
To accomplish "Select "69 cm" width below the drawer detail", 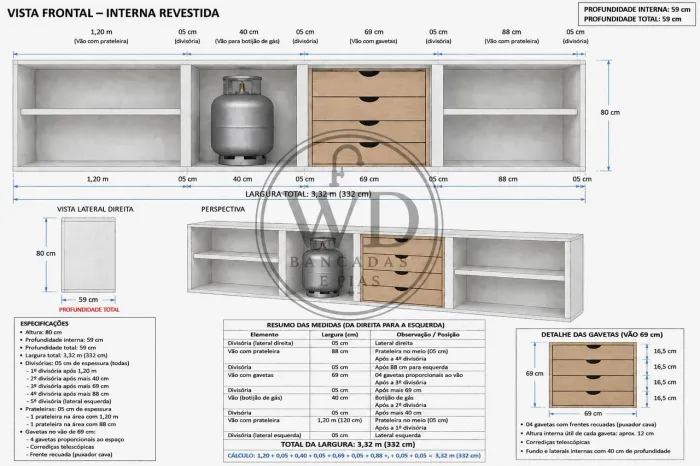I will click(593, 413).
